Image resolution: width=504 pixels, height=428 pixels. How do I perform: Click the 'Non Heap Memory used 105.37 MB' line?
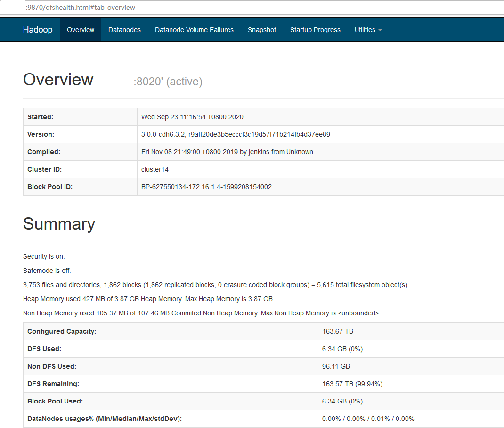point(202,313)
